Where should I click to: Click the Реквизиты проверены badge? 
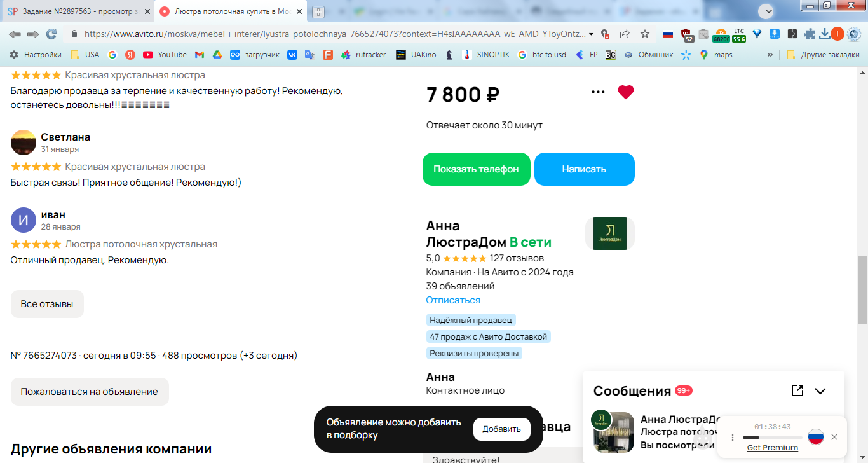click(x=474, y=353)
